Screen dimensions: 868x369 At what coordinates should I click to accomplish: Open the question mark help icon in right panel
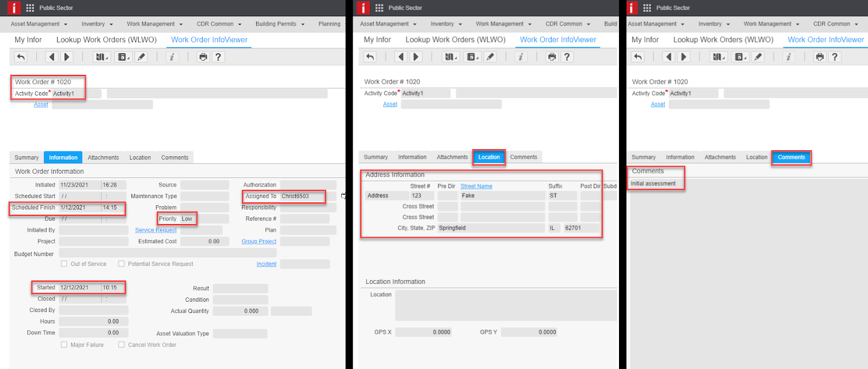click(x=834, y=57)
